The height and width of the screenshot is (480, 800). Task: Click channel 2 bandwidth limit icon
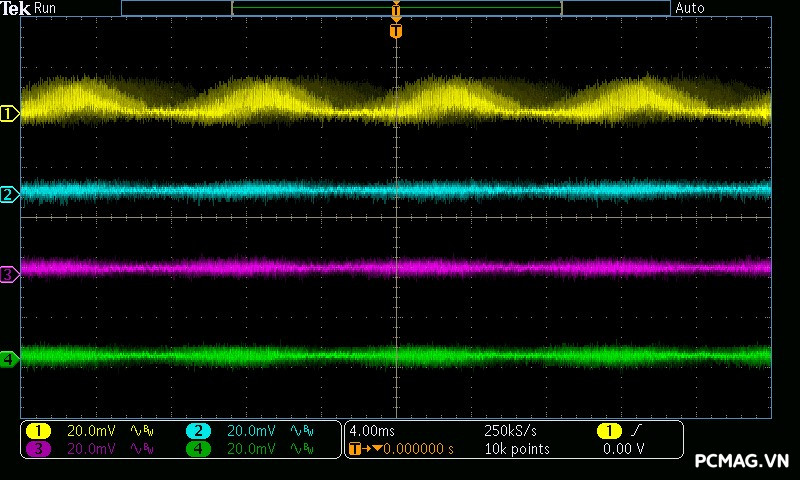301,431
